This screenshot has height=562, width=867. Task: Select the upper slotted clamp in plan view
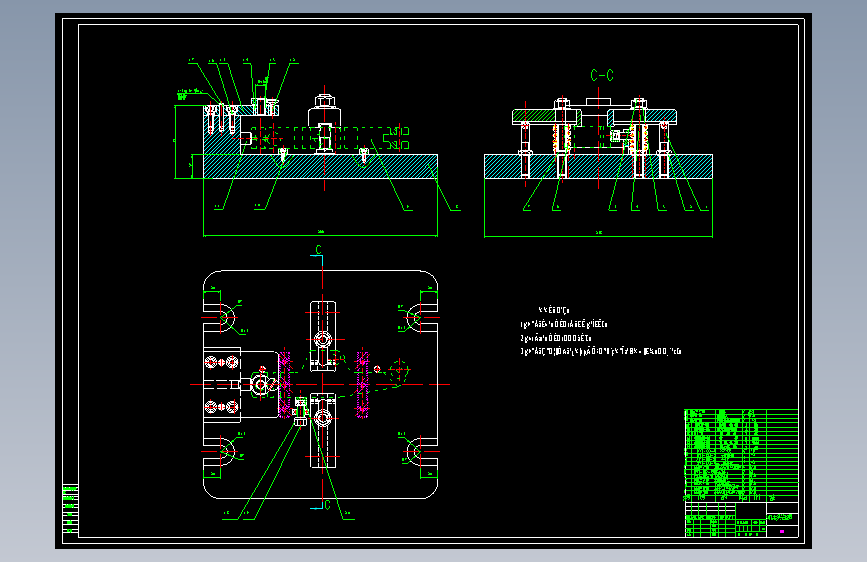tap(323, 336)
